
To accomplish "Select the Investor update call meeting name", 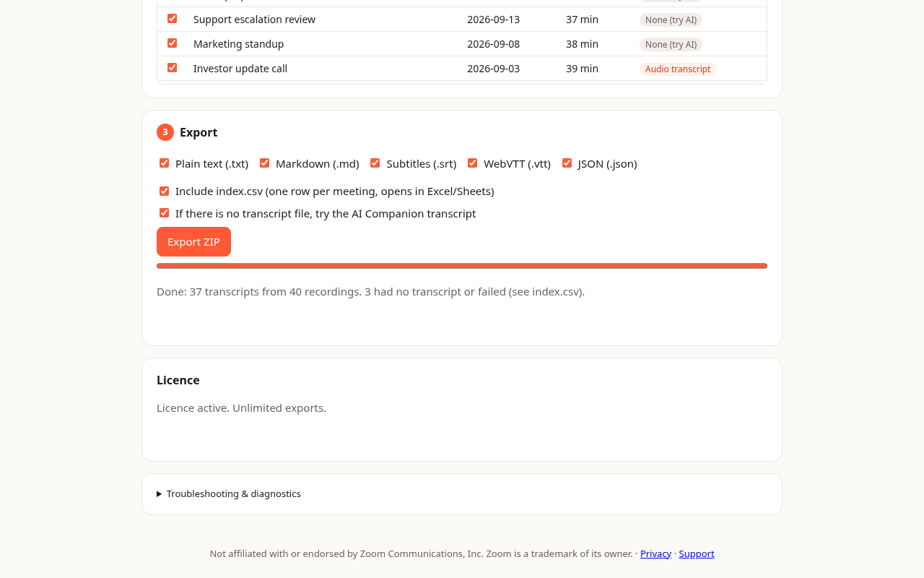I will tap(240, 69).
